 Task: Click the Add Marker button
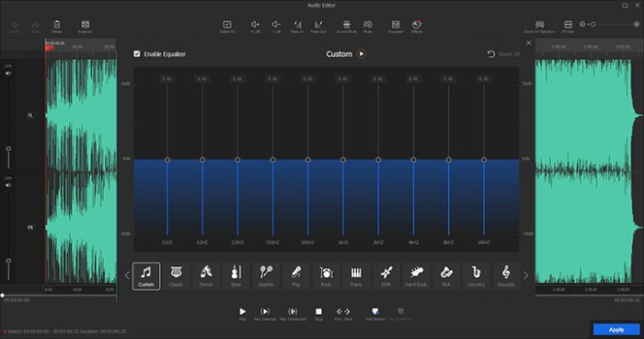click(x=375, y=311)
